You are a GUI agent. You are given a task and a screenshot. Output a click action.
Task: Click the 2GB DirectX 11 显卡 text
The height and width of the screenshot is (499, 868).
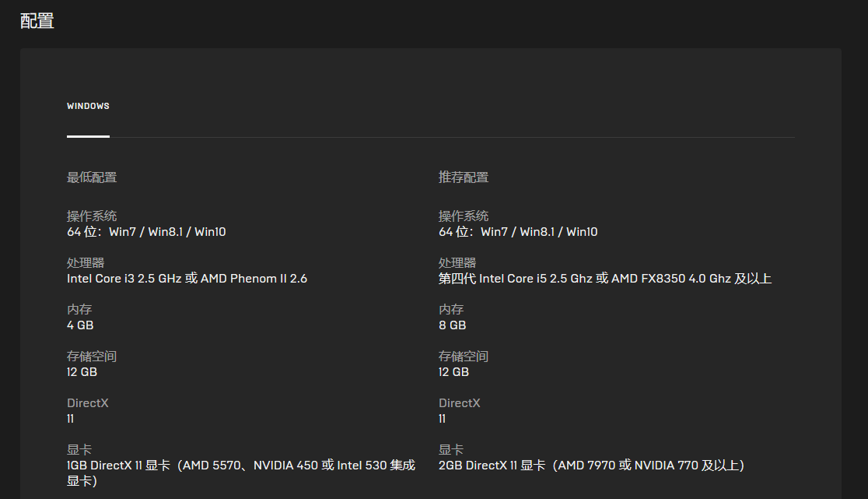click(591, 466)
